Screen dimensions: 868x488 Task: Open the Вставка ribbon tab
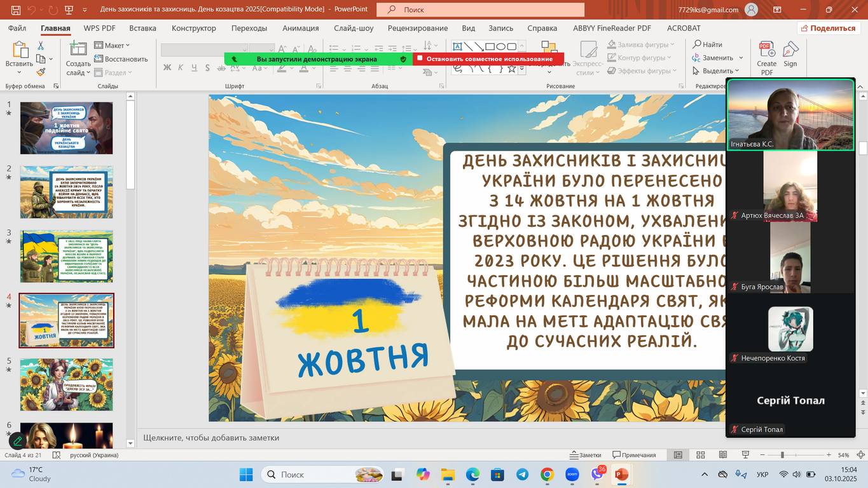click(x=142, y=28)
